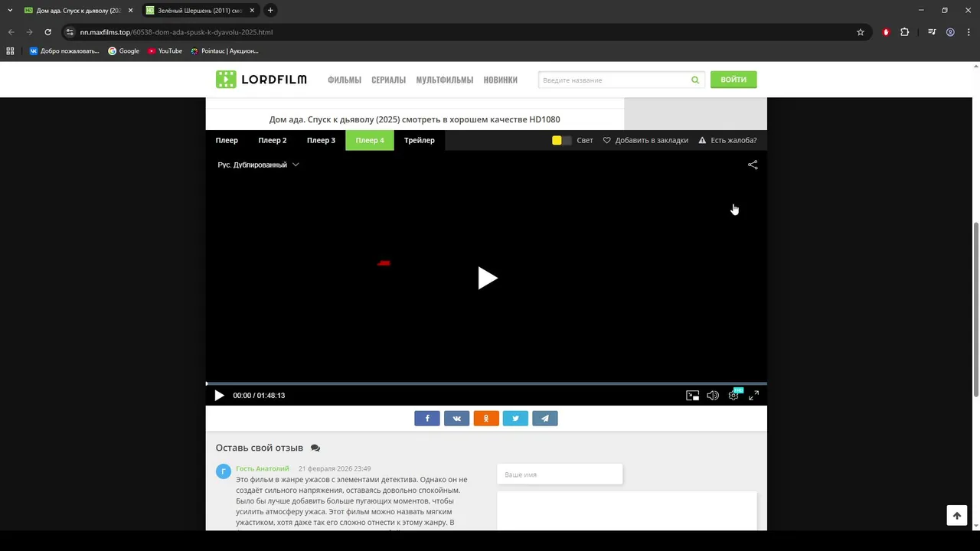Click the 00:00 / 01:48:13 time display
The image size is (980, 551).
(259, 396)
